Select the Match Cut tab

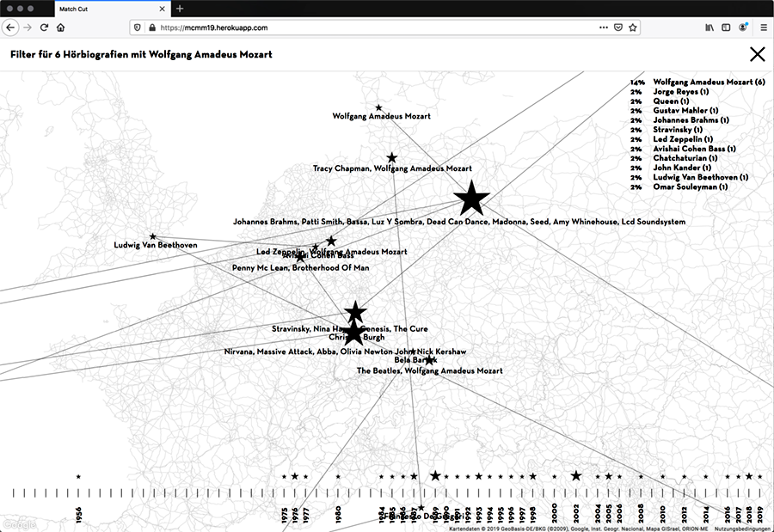click(x=111, y=9)
